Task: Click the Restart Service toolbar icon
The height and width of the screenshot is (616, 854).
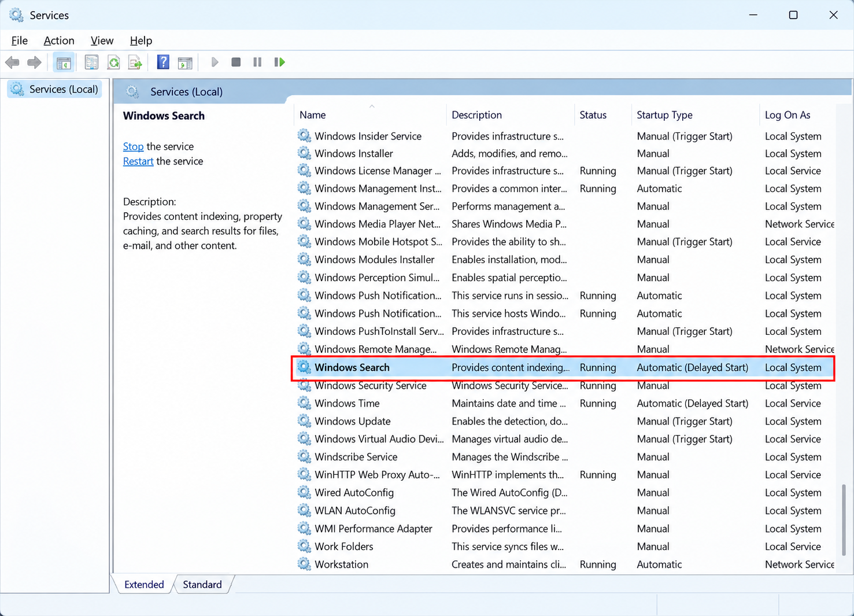Action: coord(280,62)
